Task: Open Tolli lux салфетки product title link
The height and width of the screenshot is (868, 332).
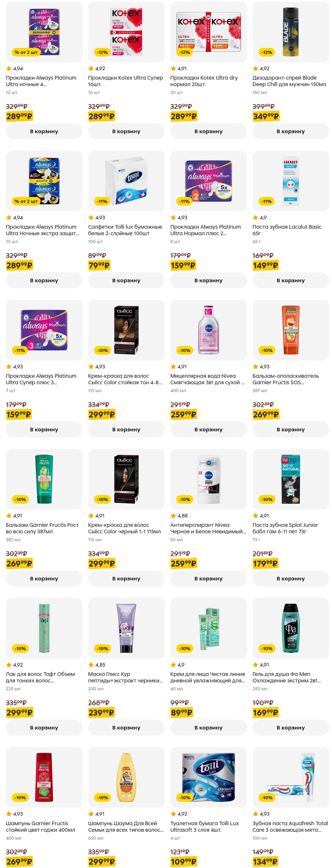Action: (x=125, y=230)
